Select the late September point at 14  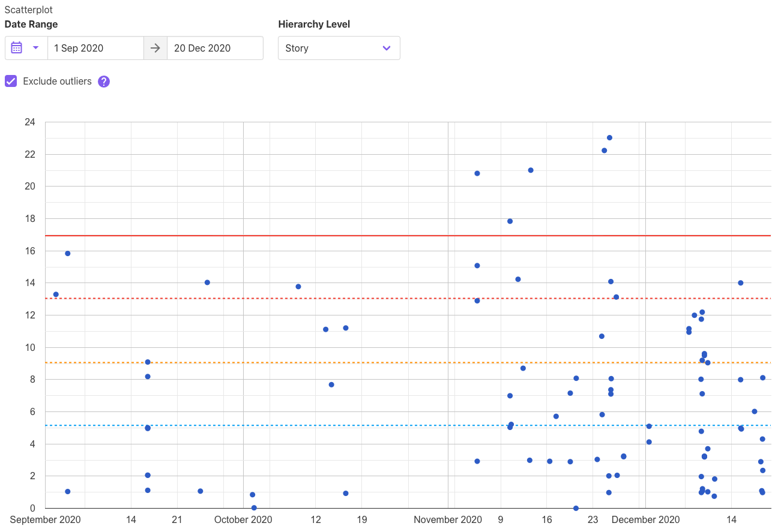[207, 282]
